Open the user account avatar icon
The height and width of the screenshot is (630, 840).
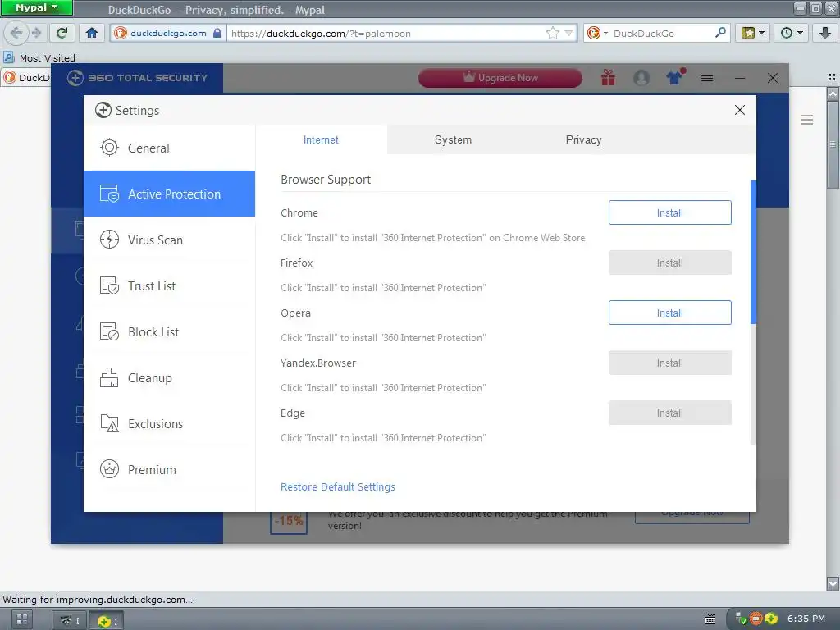(641, 78)
